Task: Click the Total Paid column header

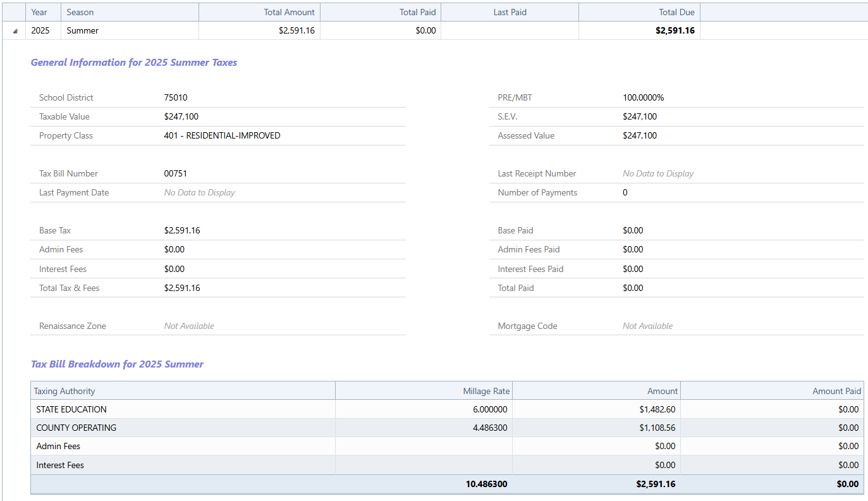Action: point(417,12)
